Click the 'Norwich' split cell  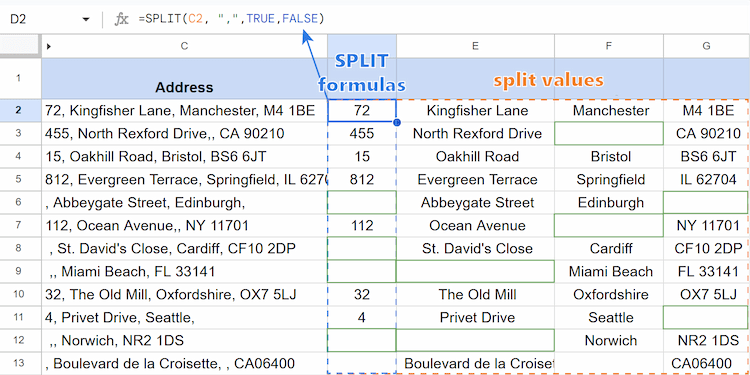609,340
